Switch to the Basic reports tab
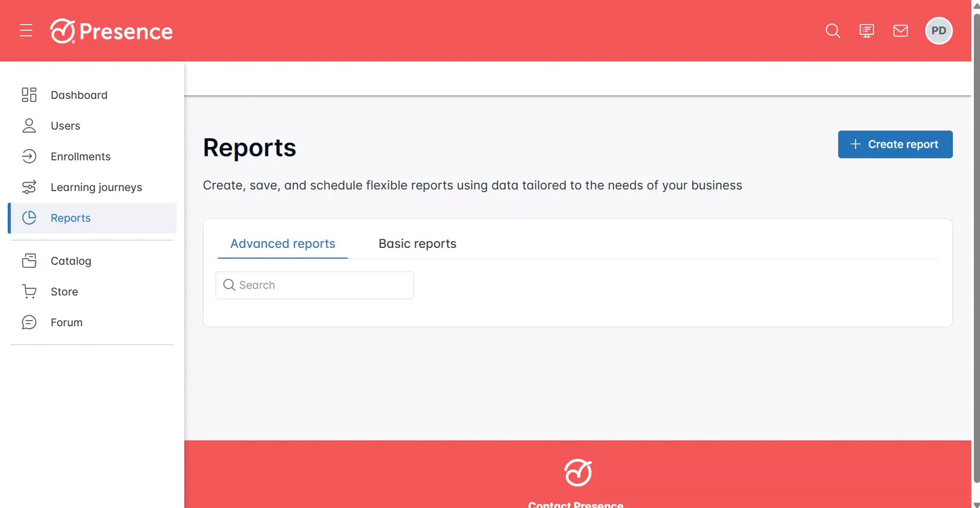 (x=417, y=243)
